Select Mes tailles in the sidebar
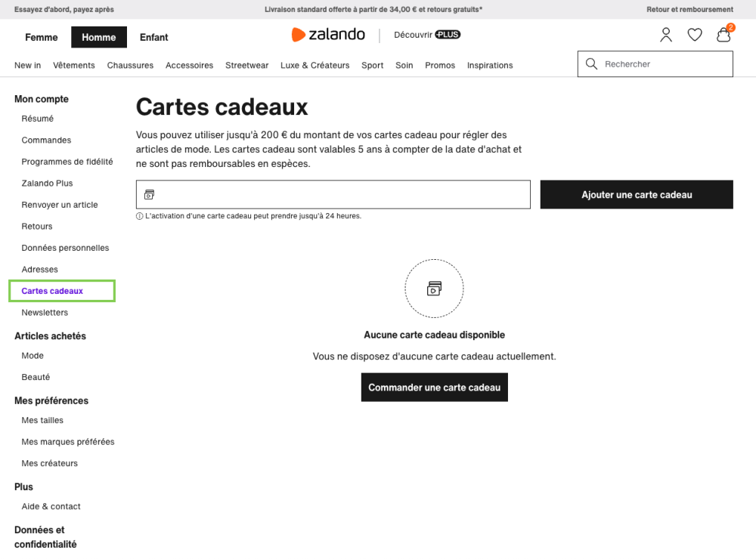The image size is (756, 559). [42, 420]
